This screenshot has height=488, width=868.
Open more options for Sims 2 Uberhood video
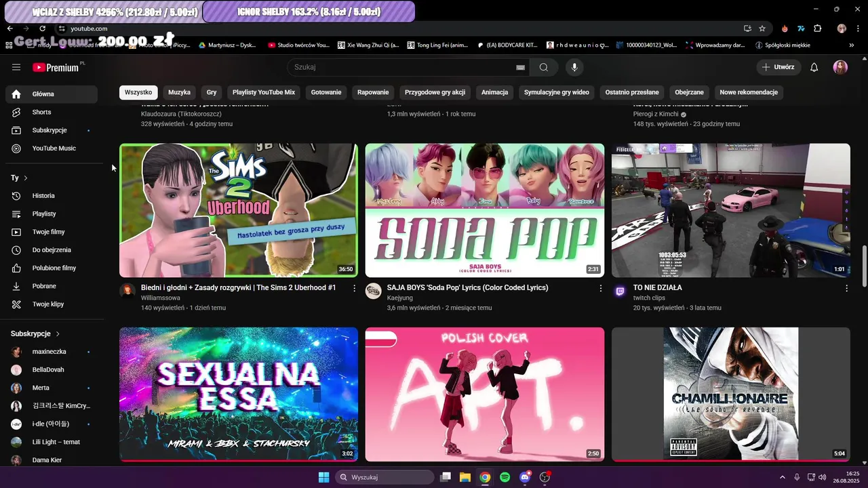pos(354,288)
